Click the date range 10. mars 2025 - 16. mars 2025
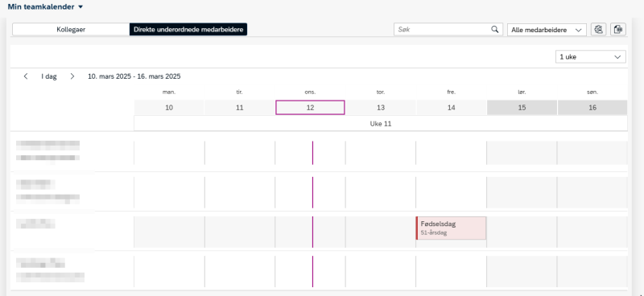The width and height of the screenshot is (644, 296). pyautogui.click(x=134, y=76)
